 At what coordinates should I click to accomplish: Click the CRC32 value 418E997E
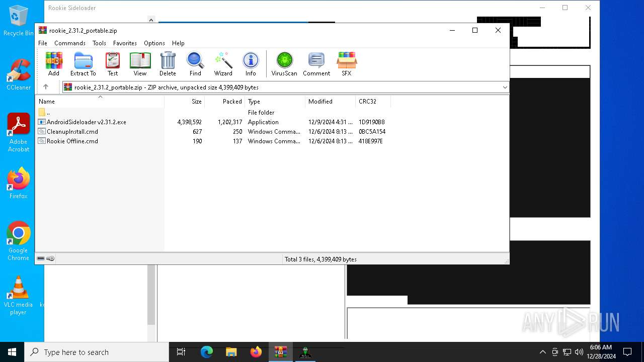tap(371, 141)
